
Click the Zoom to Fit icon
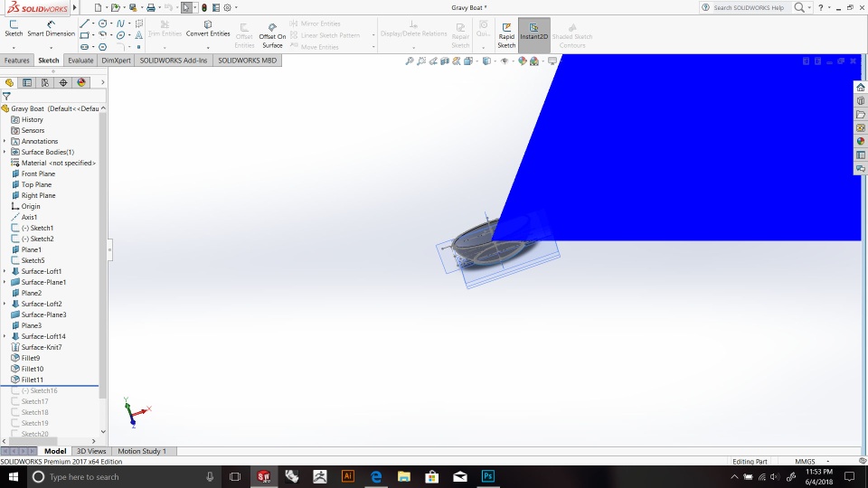click(410, 61)
